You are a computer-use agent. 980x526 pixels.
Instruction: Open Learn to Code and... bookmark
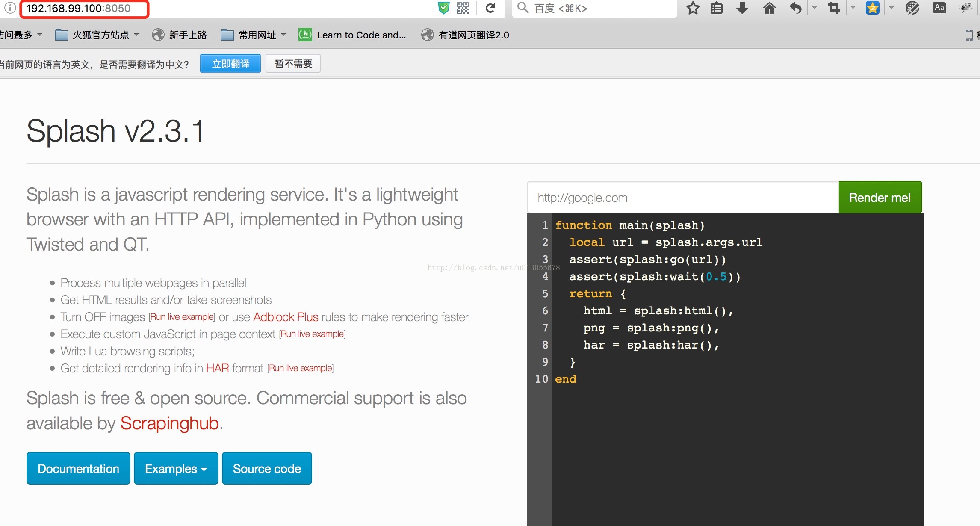(x=352, y=35)
